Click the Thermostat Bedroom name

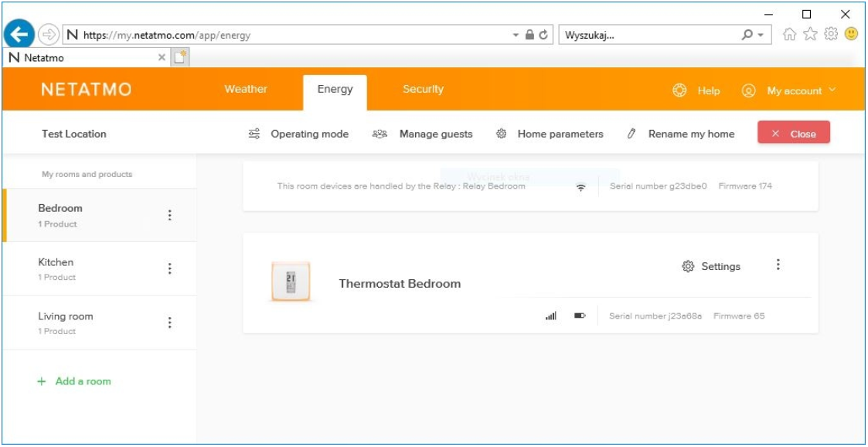tap(400, 284)
